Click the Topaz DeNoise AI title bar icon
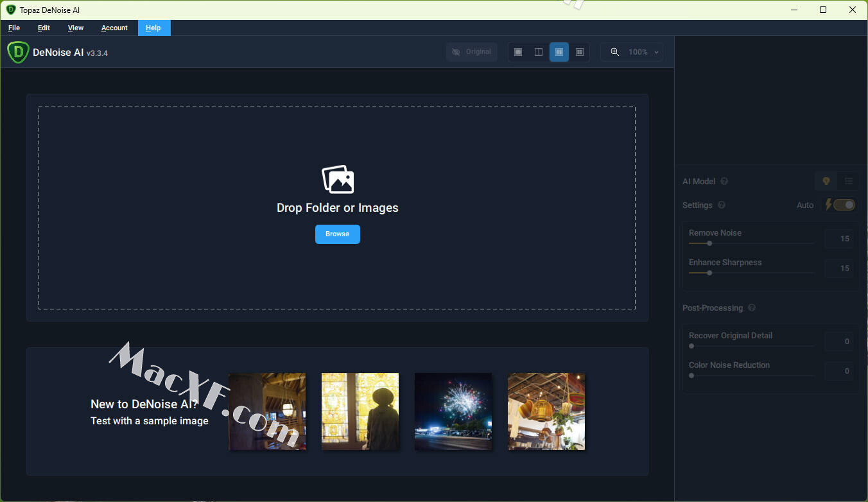The height and width of the screenshot is (502, 868). [10, 10]
